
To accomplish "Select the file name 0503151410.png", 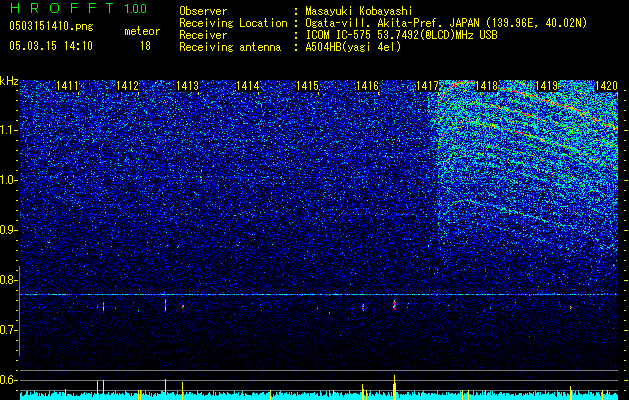I will pos(51,26).
